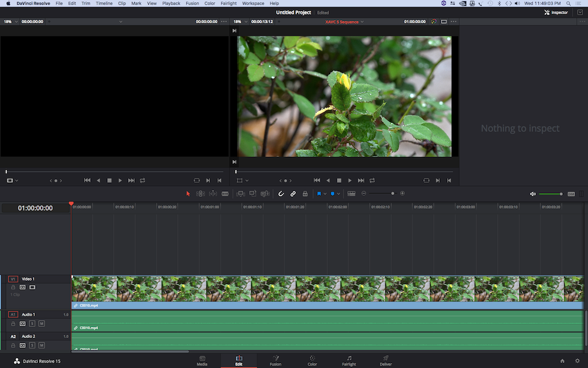Click Mark Out icon in timeline viewer
588x368 pixels.
(449, 180)
